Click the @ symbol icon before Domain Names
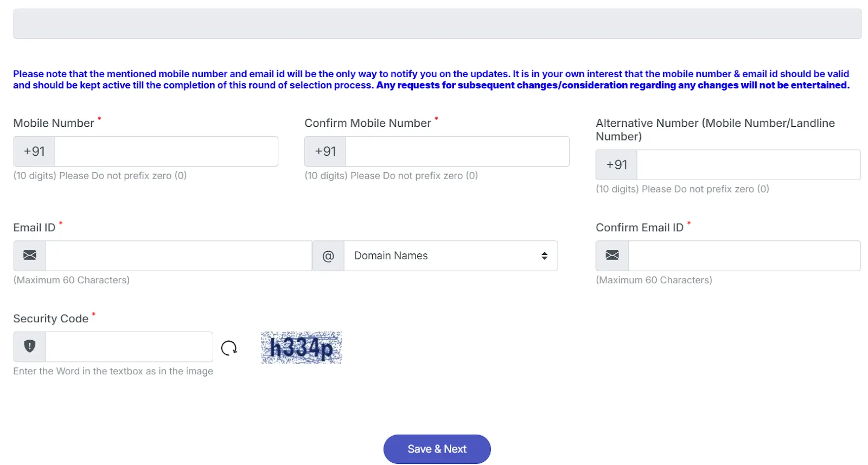 point(328,256)
